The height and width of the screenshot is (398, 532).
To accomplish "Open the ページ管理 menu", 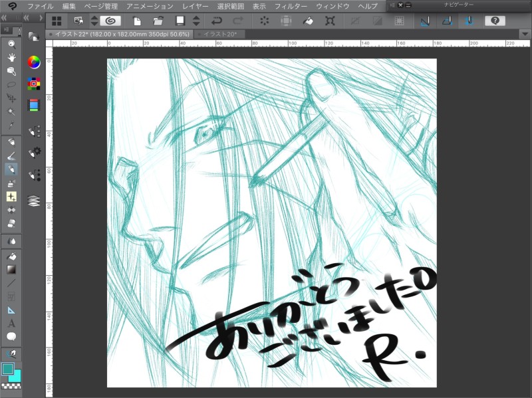I will [101, 6].
